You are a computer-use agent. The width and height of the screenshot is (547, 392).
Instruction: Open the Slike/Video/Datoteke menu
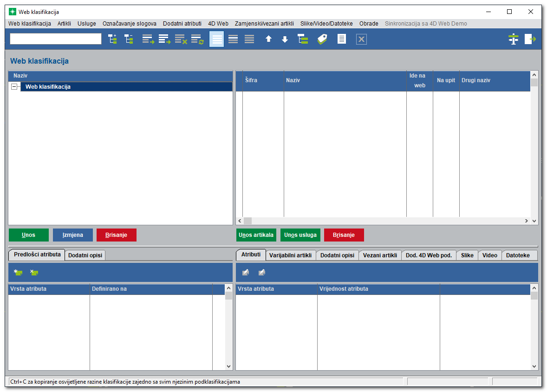click(326, 24)
